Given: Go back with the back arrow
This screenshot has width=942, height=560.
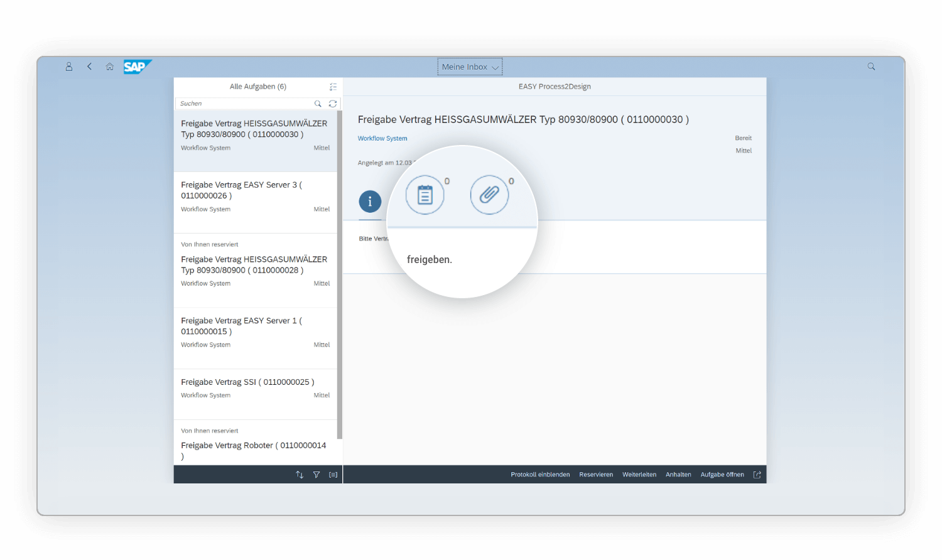Looking at the screenshot, I should pos(90,67).
